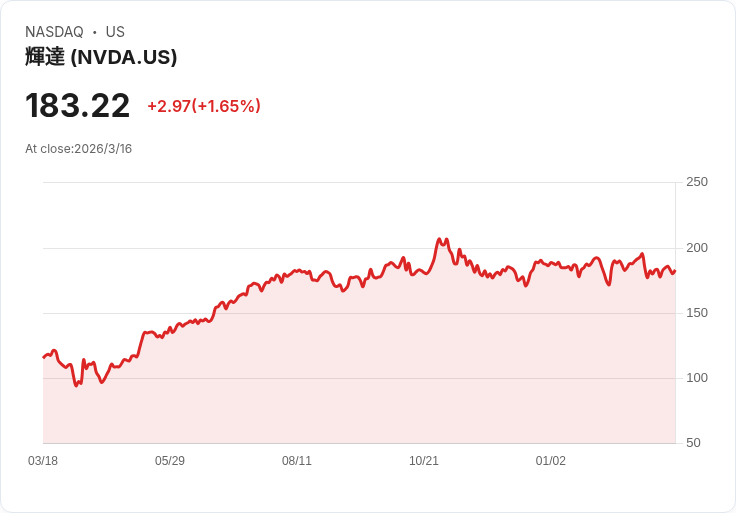Click the US market label

(115, 32)
